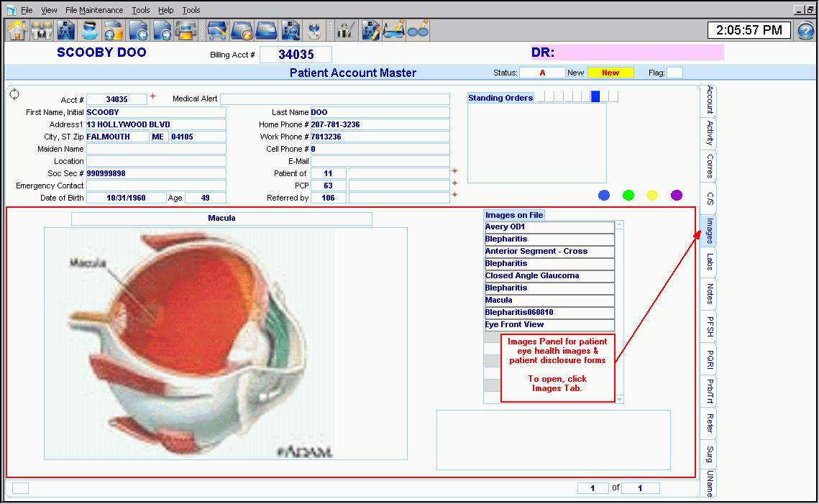Viewport: 819px width, 504px height.
Task: Click the printer toolbar icon
Action: click(187, 30)
